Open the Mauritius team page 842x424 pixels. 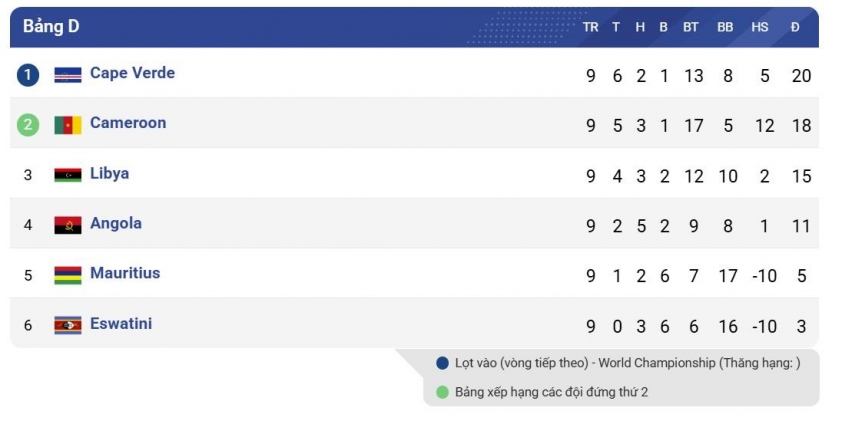point(125,273)
